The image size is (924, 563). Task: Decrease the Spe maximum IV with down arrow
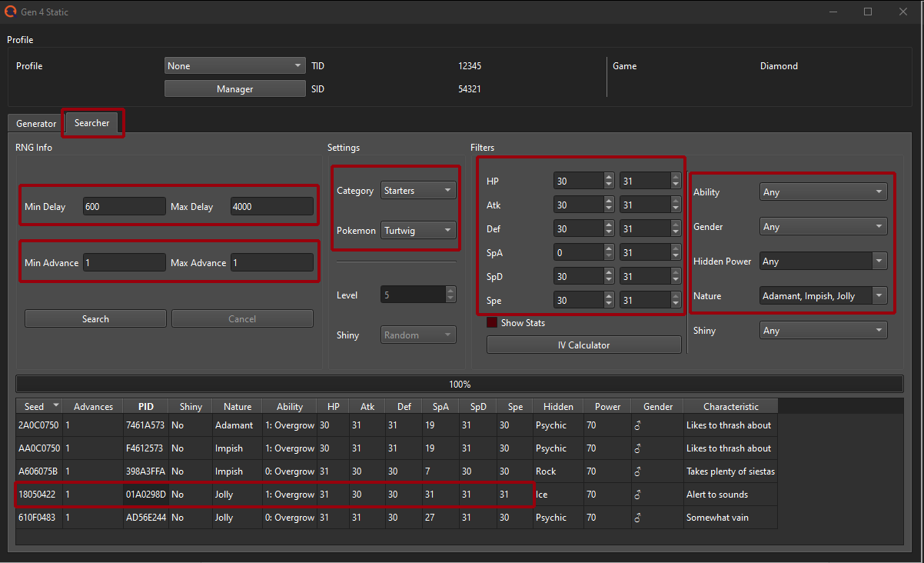(676, 305)
